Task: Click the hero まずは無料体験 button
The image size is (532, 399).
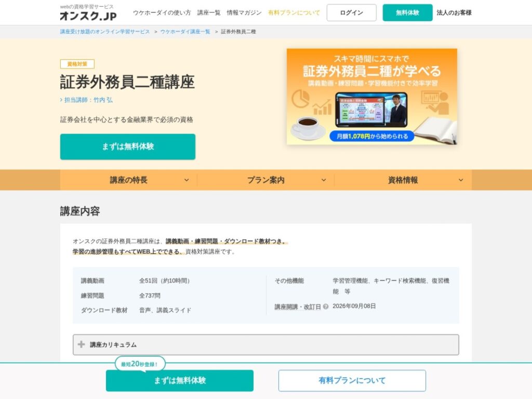Action: (128, 147)
